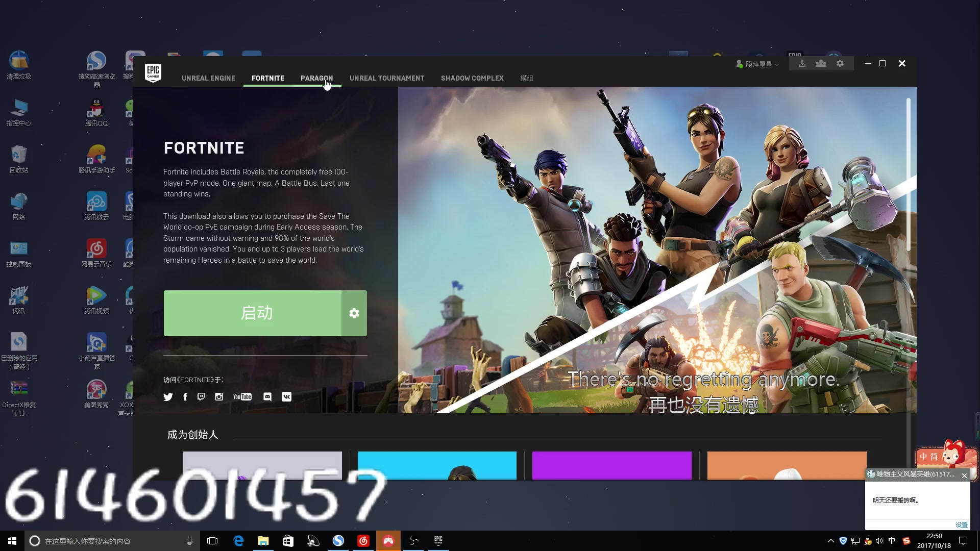Open Fortnite's YouTube channel icon
This screenshot has height=551, width=980.
click(x=242, y=397)
